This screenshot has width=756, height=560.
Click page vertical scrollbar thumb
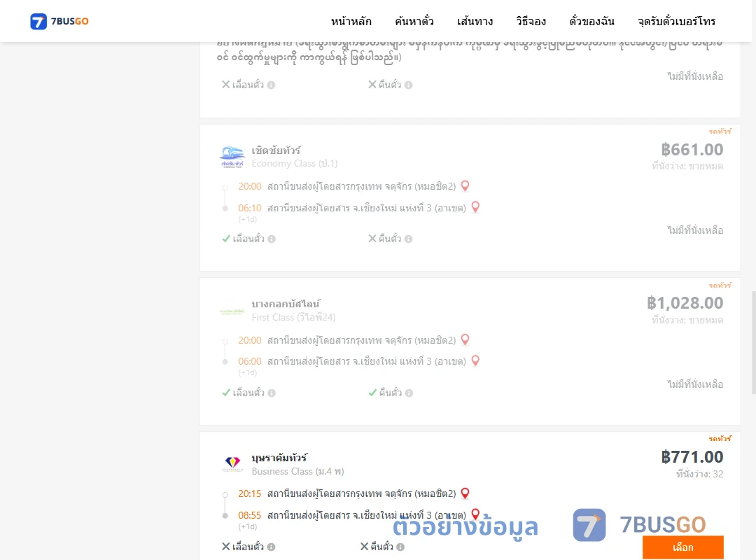coord(753,342)
